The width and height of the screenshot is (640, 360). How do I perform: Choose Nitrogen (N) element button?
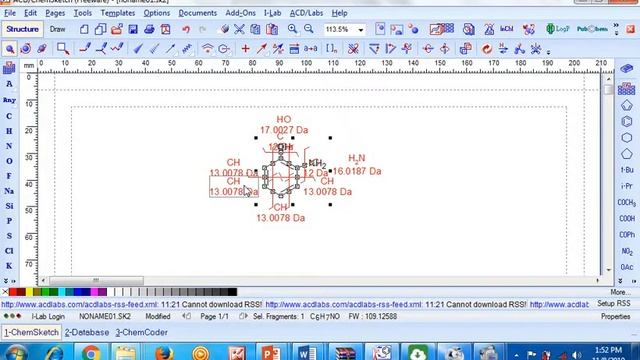coord(9,146)
